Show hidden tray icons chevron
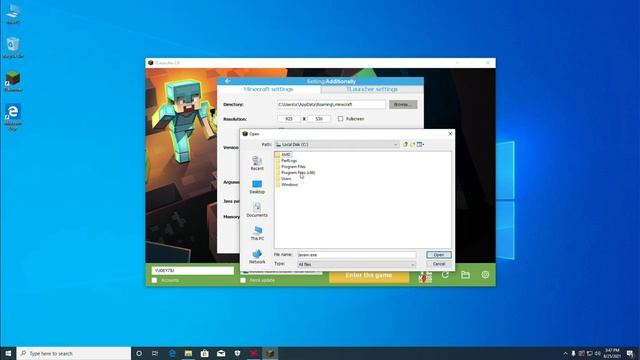This screenshot has width=640, height=360. [x=565, y=353]
